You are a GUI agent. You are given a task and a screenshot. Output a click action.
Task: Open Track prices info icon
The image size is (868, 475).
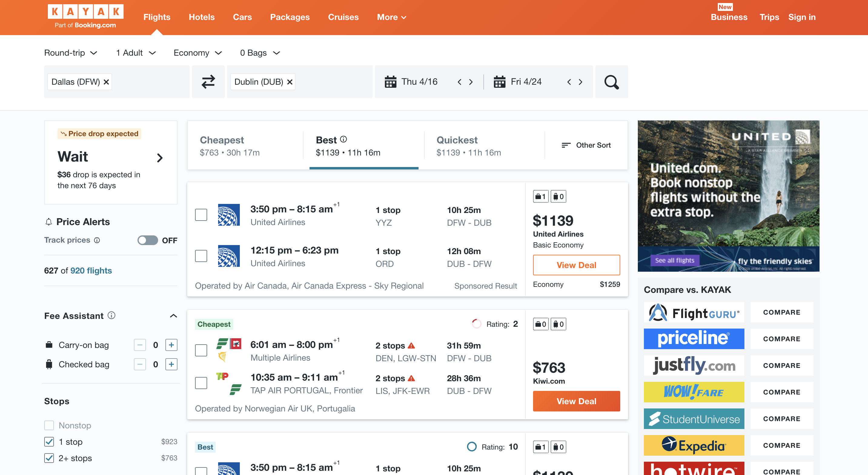(97, 240)
